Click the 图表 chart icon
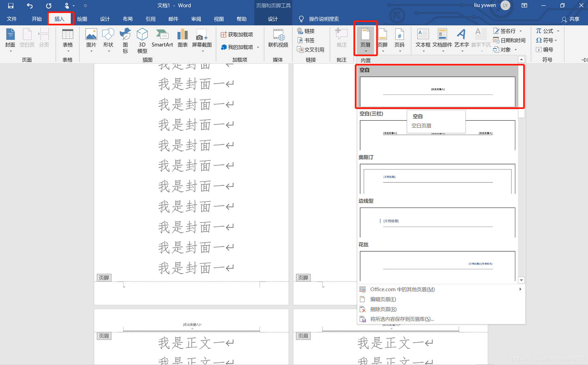This screenshot has width=588, height=365. pos(182,38)
